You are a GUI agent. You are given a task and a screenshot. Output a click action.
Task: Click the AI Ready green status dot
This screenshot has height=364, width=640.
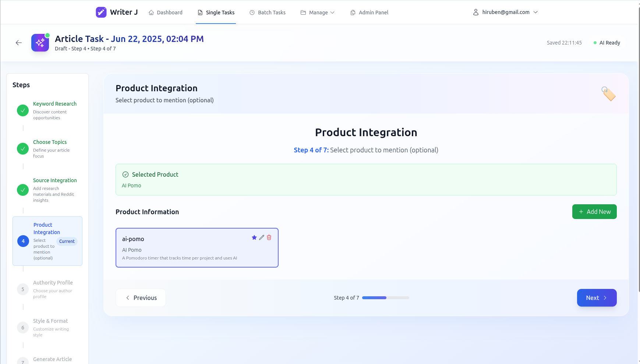click(x=595, y=43)
